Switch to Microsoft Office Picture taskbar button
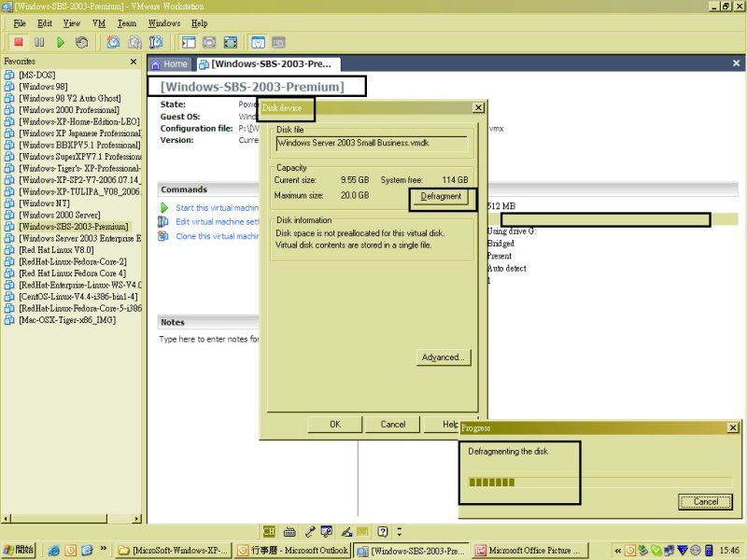The width and height of the screenshot is (747, 560). pyautogui.click(x=530, y=551)
